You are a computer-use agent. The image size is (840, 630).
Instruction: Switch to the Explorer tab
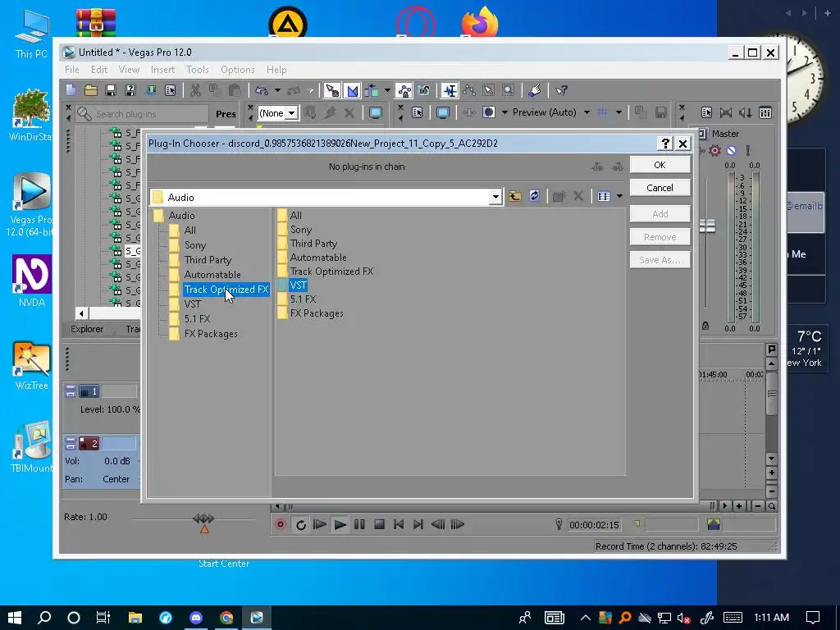[x=87, y=329]
